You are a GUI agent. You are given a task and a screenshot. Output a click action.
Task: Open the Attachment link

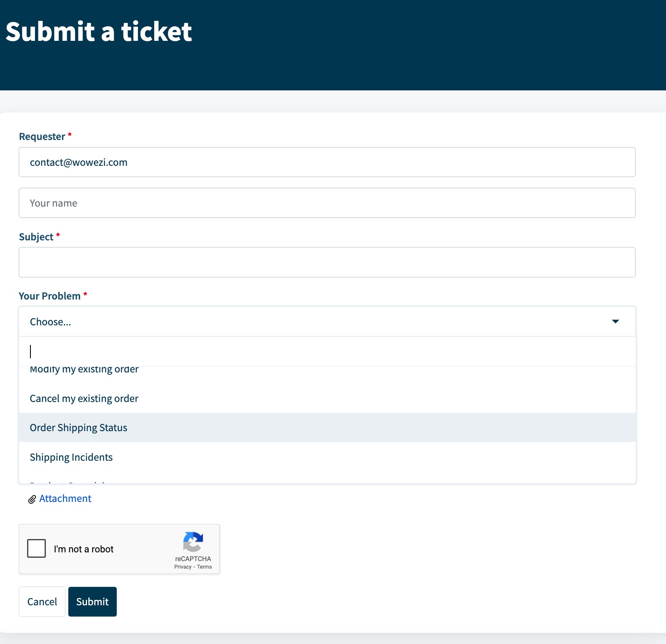coord(65,499)
